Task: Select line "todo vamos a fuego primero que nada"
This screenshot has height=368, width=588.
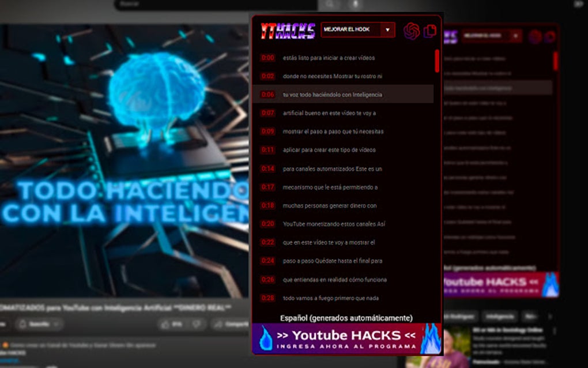Action: [330, 298]
